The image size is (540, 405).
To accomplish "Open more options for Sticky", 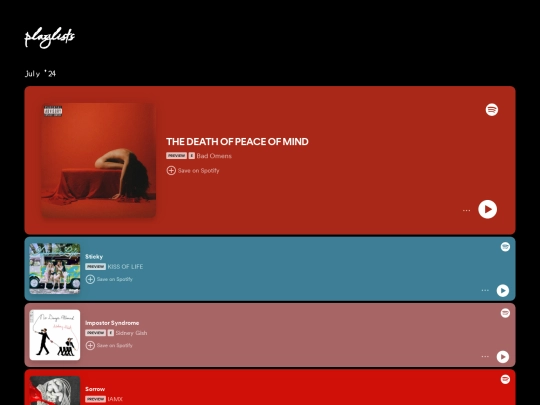I will point(485,290).
